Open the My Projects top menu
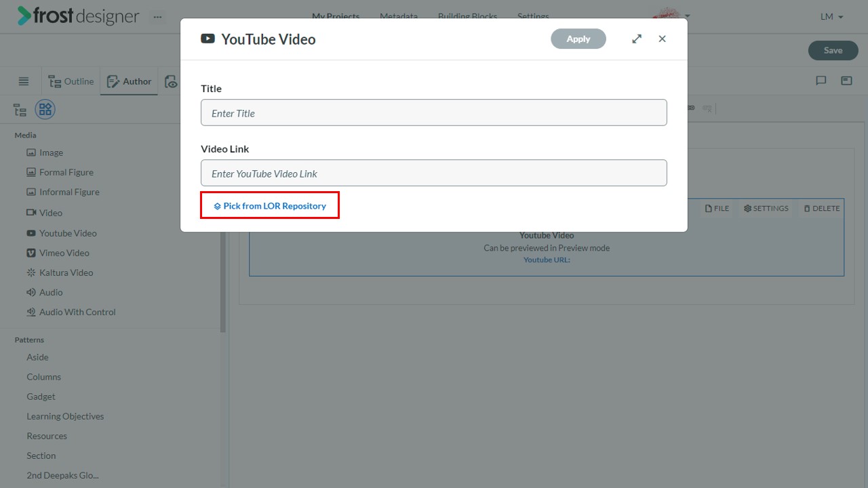Screen dimensions: 868x488 click(336, 16)
